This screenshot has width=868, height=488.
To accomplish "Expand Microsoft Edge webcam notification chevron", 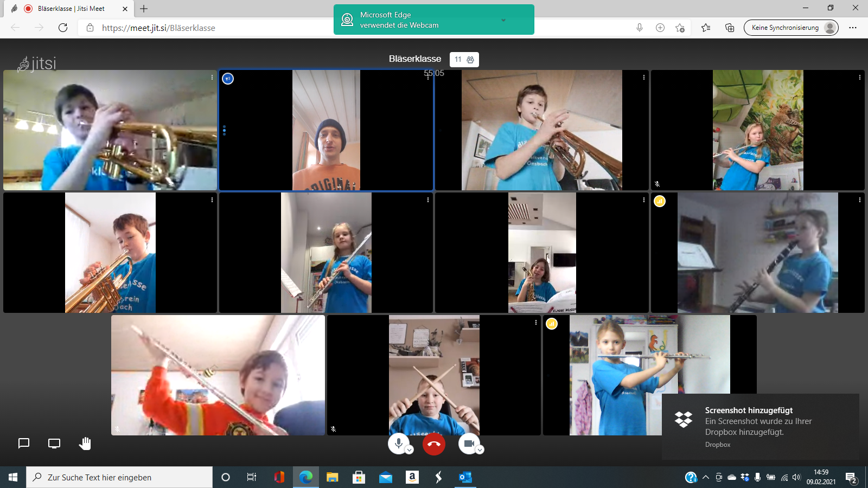I will 503,20.
